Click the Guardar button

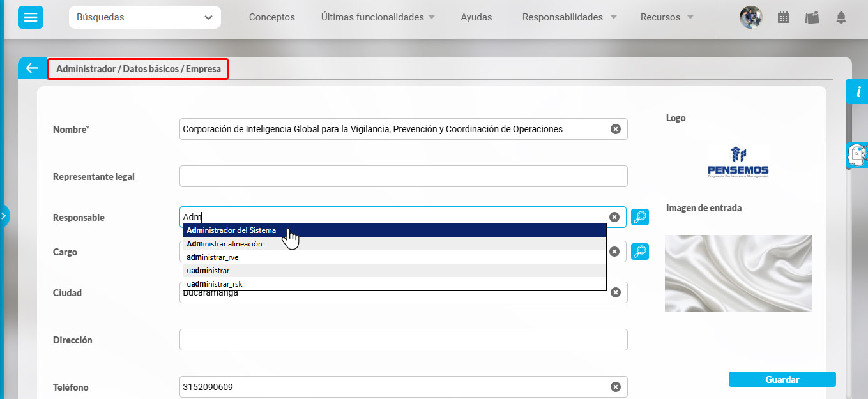coord(782,379)
